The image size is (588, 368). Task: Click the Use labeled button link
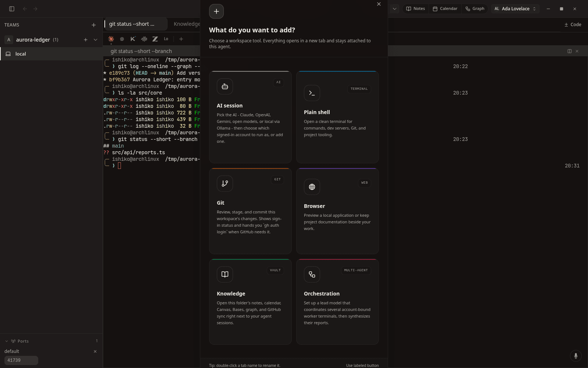(x=362, y=365)
